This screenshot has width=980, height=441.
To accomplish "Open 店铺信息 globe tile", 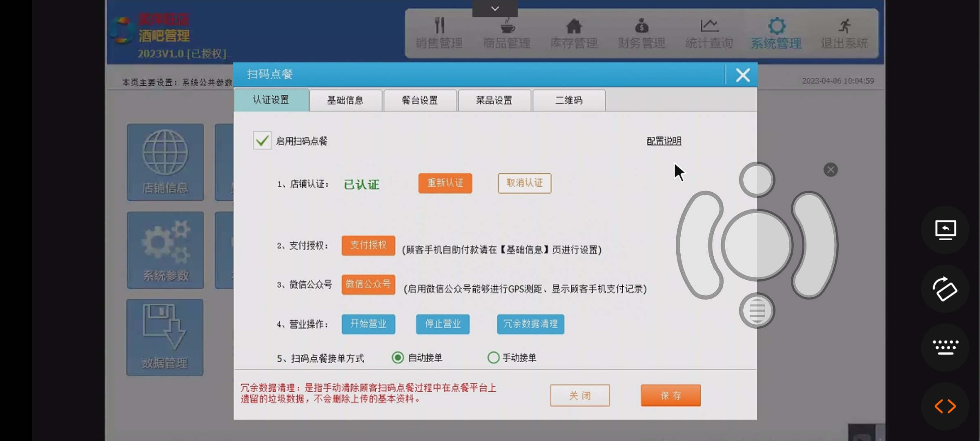I will tap(165, 162).
